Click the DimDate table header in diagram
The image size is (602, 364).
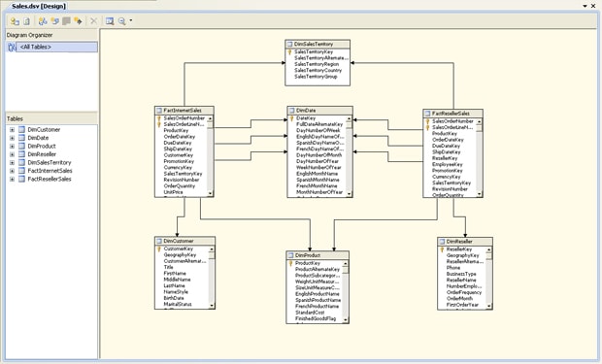(x=319, y=111)
